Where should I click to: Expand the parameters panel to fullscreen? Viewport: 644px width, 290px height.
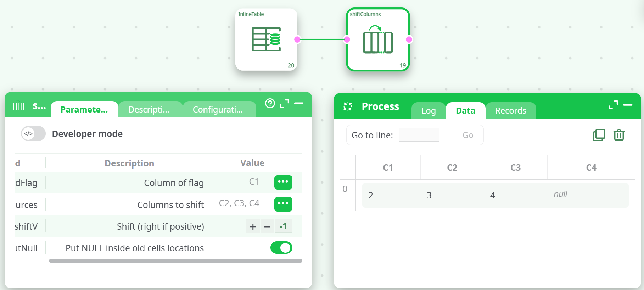284,103
